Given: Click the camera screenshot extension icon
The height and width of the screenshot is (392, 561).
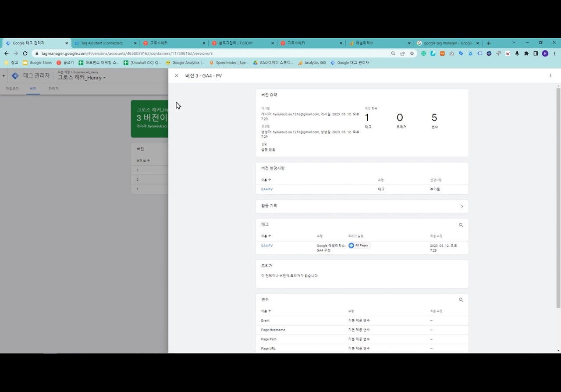Looking at the screenshot, I should pyautogui.click(x=451, y=53).
